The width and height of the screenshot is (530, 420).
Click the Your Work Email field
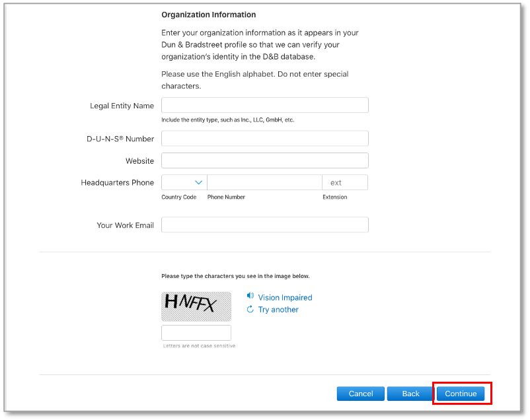264,225
